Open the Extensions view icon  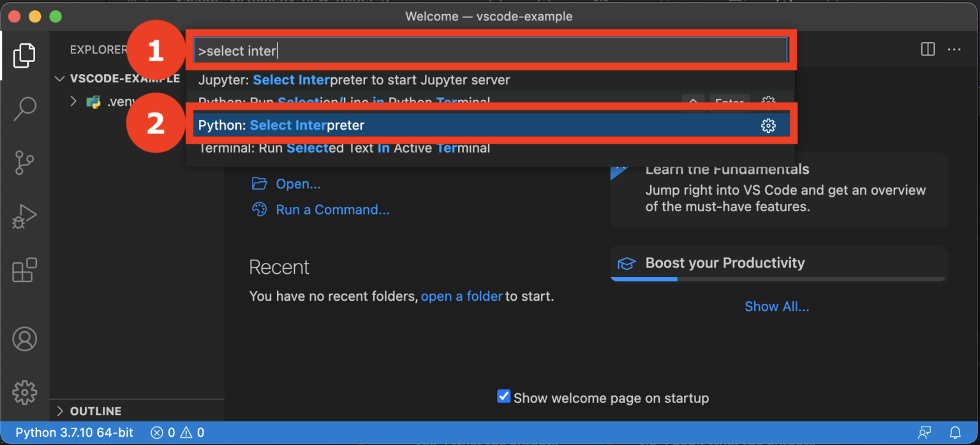pyautogui.click(x=24, y=270)
